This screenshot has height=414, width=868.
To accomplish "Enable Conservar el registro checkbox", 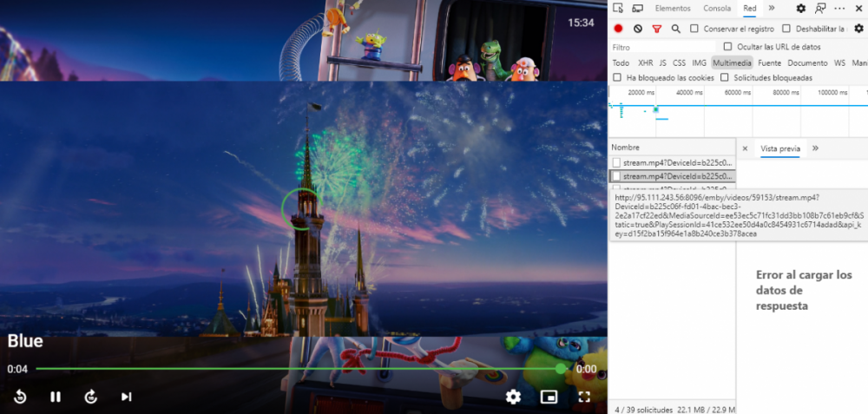I will coord(694,29).
